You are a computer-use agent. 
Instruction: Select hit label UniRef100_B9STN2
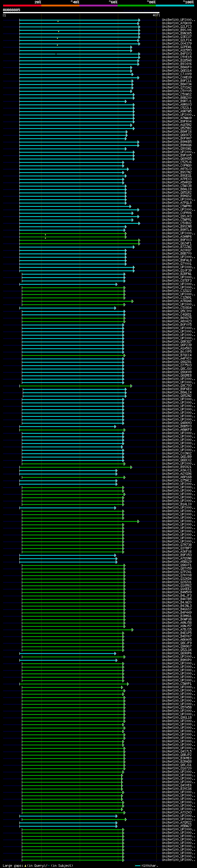pyautogui.click(x=177, y=172)
